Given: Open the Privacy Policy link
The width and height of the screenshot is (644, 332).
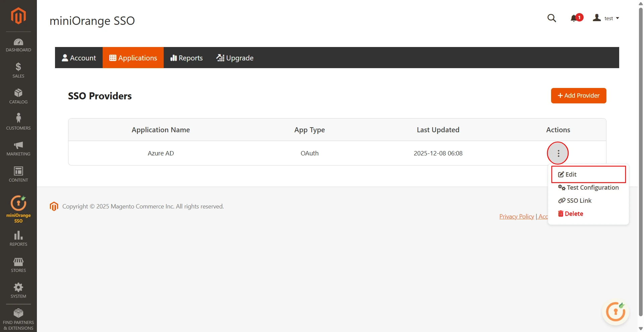Looking at the screenshot, I should (x=517, y=216).
